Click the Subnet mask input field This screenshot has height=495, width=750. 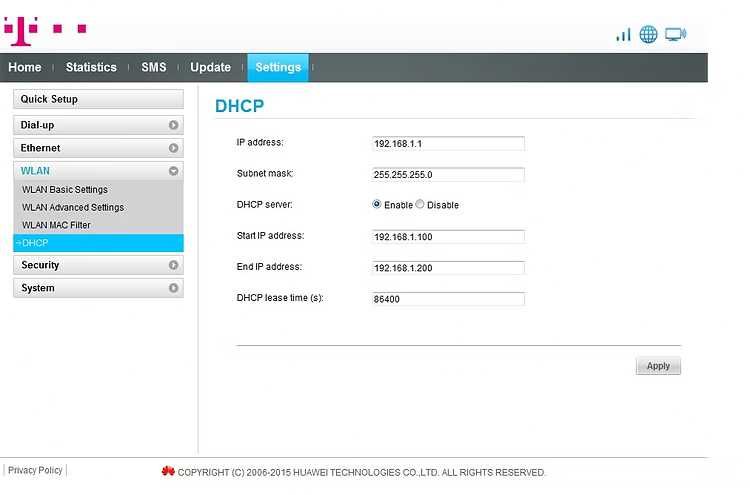pyautogui.click(x=448, y=175)
